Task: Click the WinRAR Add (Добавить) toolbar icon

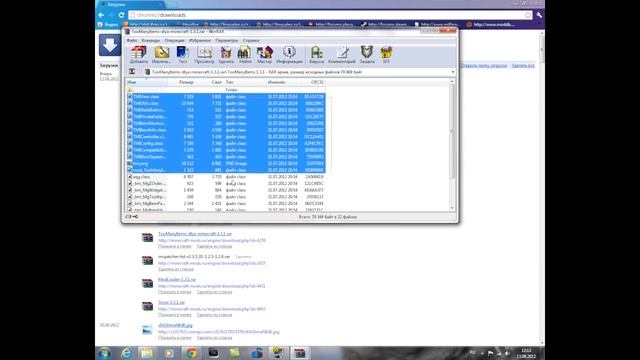Action: (139, 54)
